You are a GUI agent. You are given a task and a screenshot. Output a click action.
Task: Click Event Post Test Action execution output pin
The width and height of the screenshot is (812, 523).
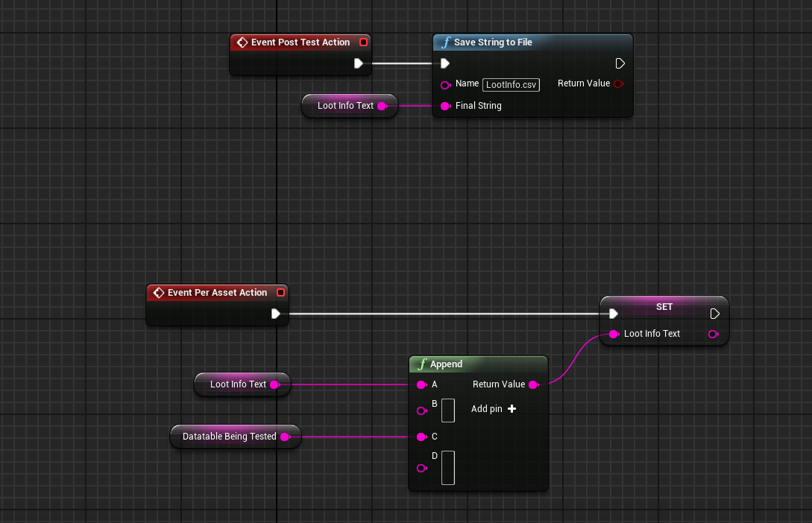pos(359,63)
